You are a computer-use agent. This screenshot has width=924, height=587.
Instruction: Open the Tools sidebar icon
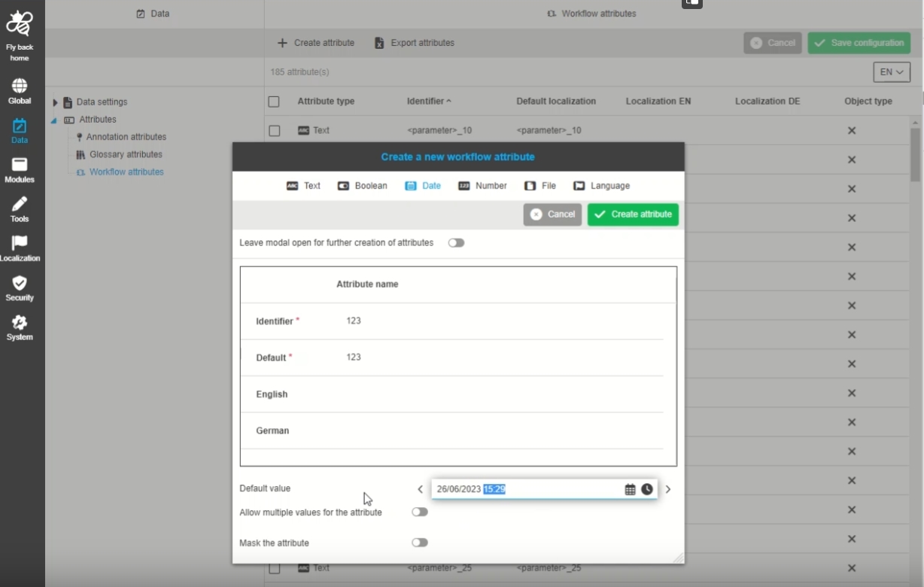pos(20,204)
